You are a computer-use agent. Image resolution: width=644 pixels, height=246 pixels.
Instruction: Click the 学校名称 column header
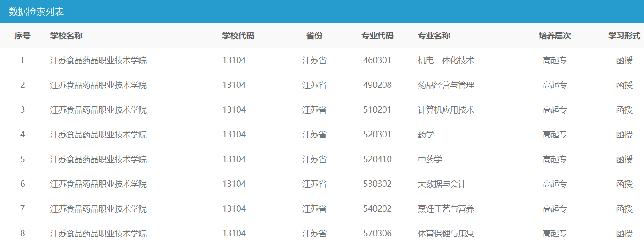click(67, 36)
